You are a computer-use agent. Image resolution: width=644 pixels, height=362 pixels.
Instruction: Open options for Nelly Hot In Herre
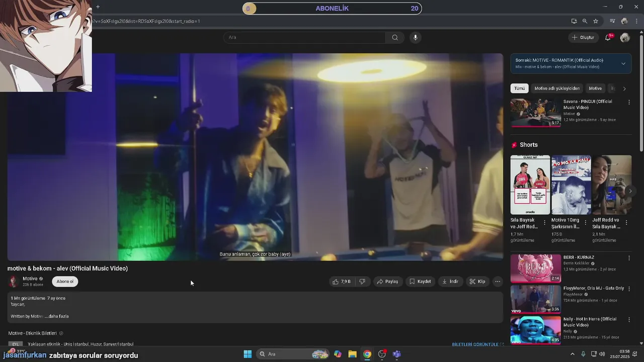[x=628, y=319]
